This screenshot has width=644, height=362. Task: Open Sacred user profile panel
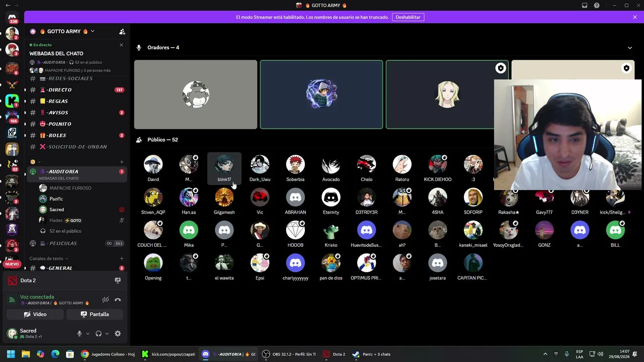point(38,333)
